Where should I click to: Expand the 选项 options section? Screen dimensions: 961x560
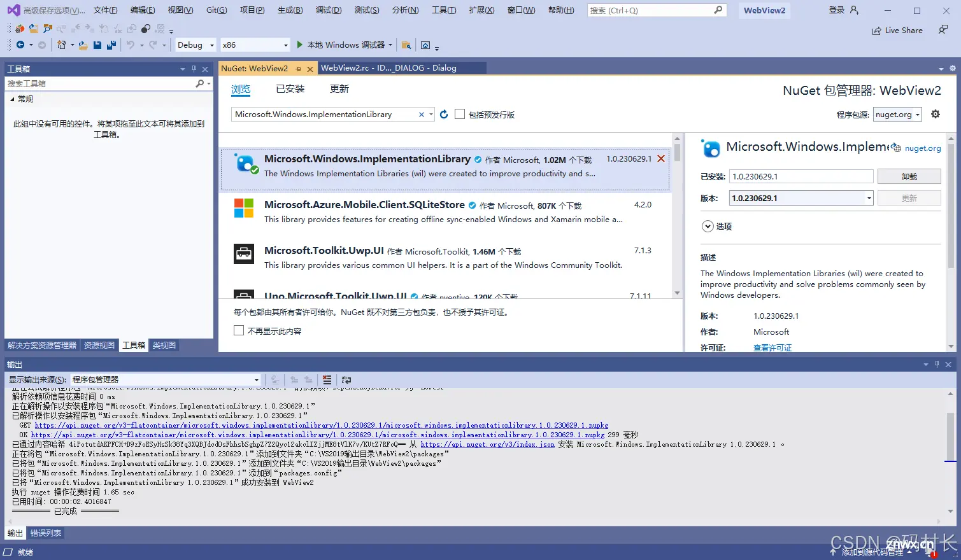click(x=708, y=226)
